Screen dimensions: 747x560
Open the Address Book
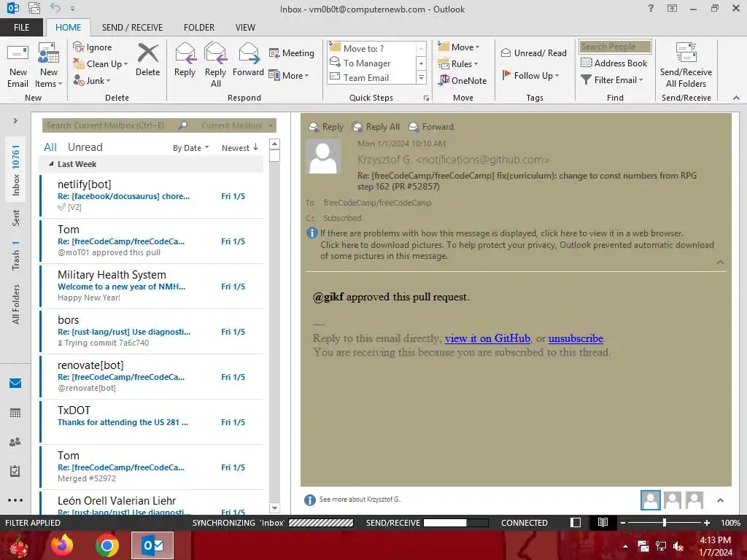[x=614, y=63]
